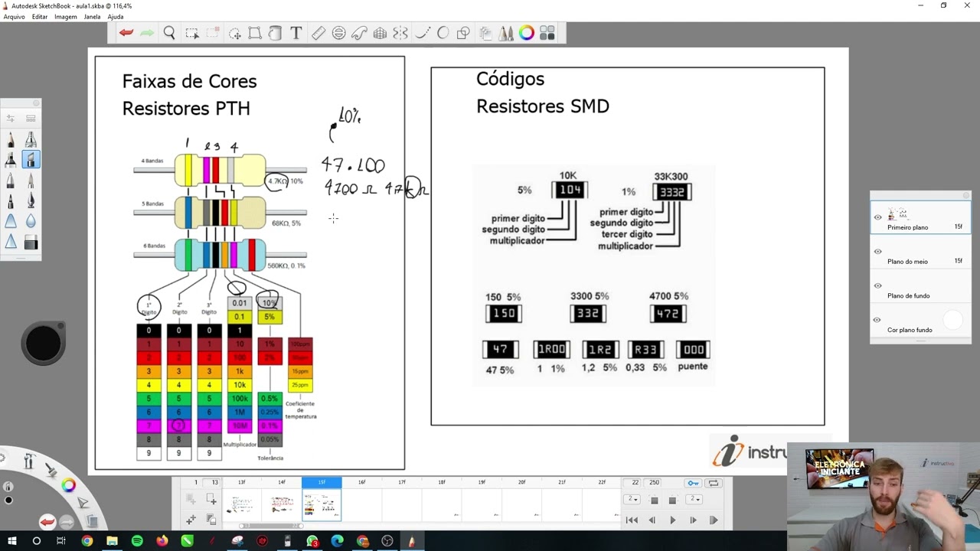Select the Primeiro plano layer
The height and width of the screenshot is (551, 980).
pos(920,217)
